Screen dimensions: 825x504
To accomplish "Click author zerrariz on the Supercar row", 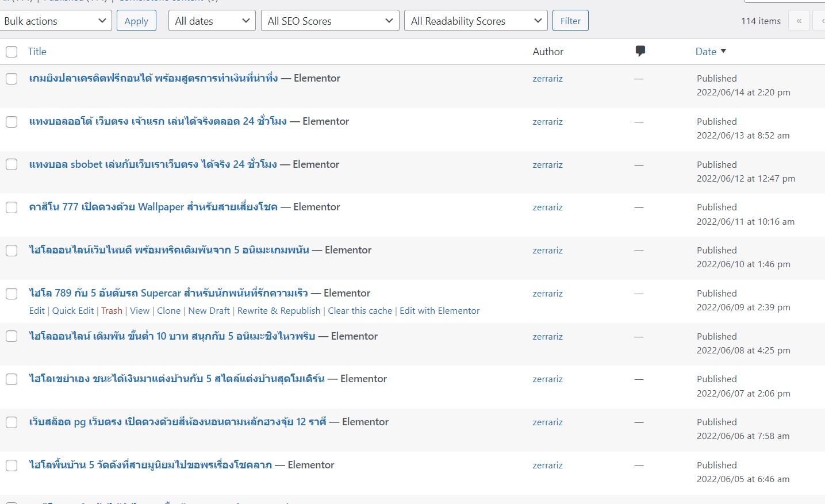I will pos(547,294).
